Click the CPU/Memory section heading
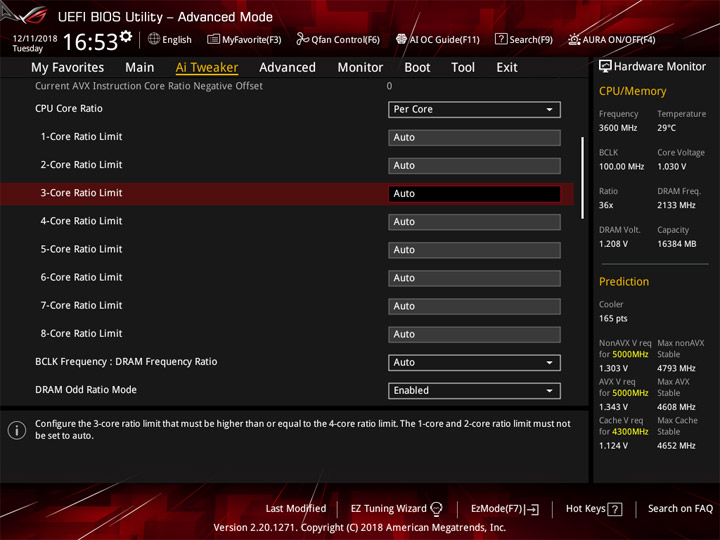720x540 pixels. (x=632, y=91)
